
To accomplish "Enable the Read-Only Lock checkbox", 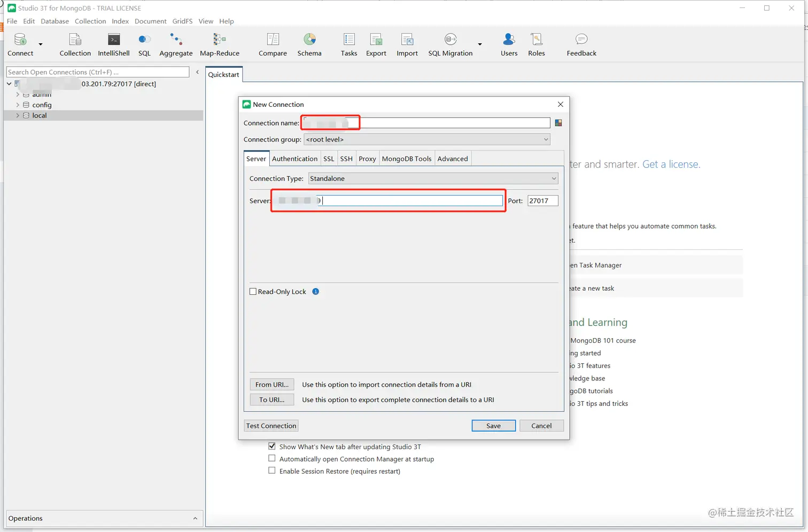I will click(253, 292).
